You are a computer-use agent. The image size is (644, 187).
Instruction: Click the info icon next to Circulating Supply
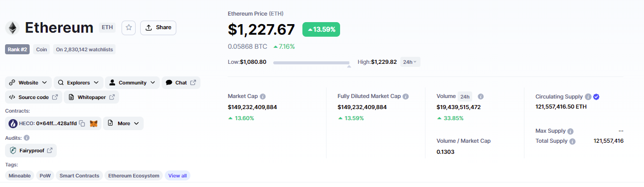pos(588,97)
